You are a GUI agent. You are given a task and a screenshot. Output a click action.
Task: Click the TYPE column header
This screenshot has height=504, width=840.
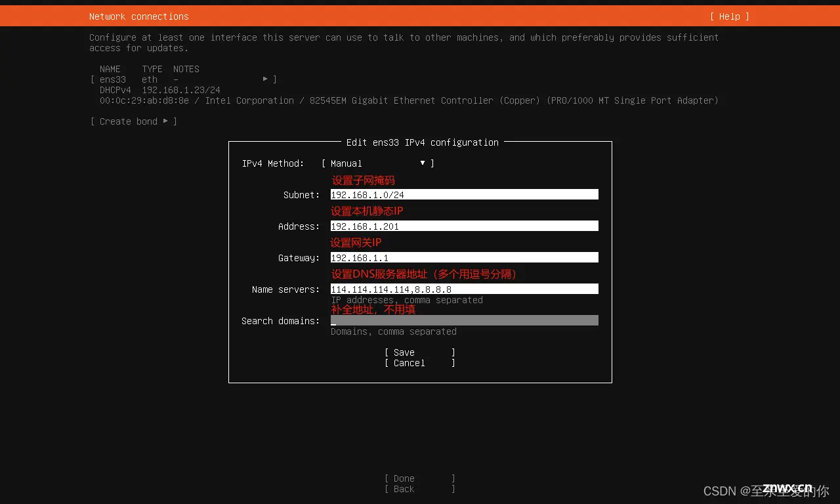coord(152,69)
